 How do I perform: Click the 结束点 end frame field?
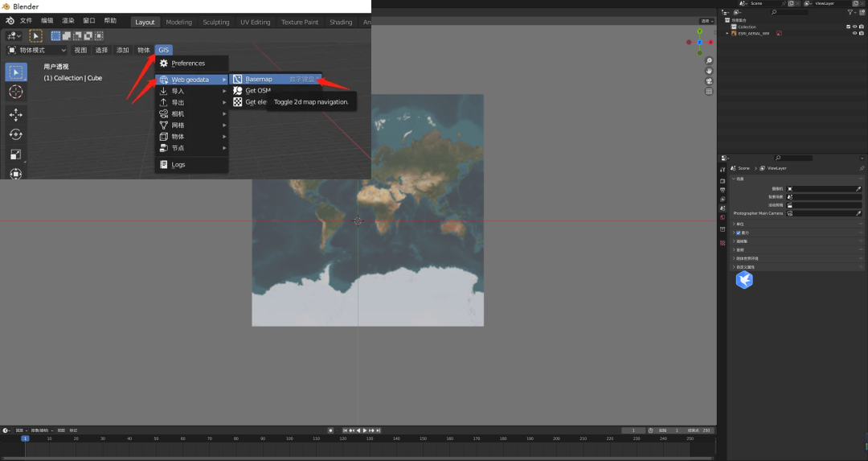[x=699, y=430]
